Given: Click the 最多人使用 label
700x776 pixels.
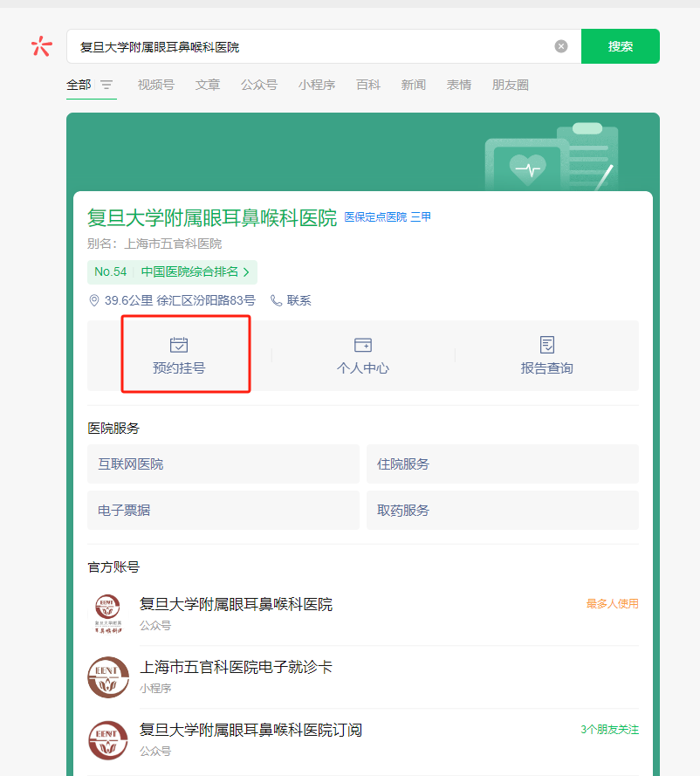Looking at the screenshot, I should (x=613, y=604).
